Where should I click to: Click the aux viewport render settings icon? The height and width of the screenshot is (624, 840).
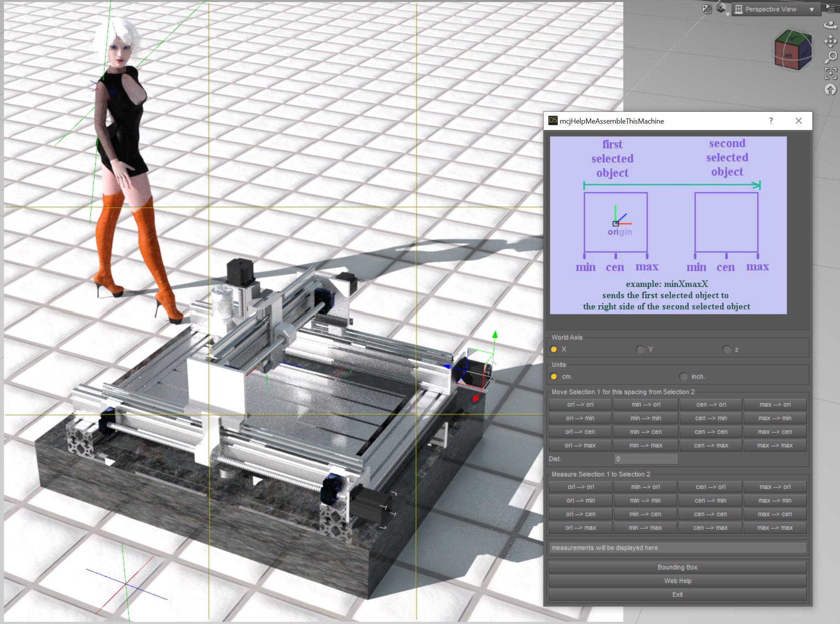[707, 9]
